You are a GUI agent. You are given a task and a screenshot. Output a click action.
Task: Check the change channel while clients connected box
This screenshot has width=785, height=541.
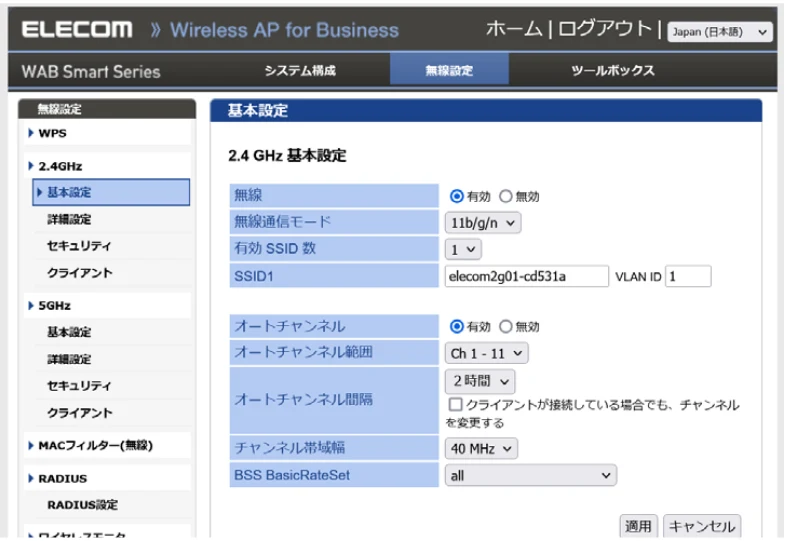[455, 404]
